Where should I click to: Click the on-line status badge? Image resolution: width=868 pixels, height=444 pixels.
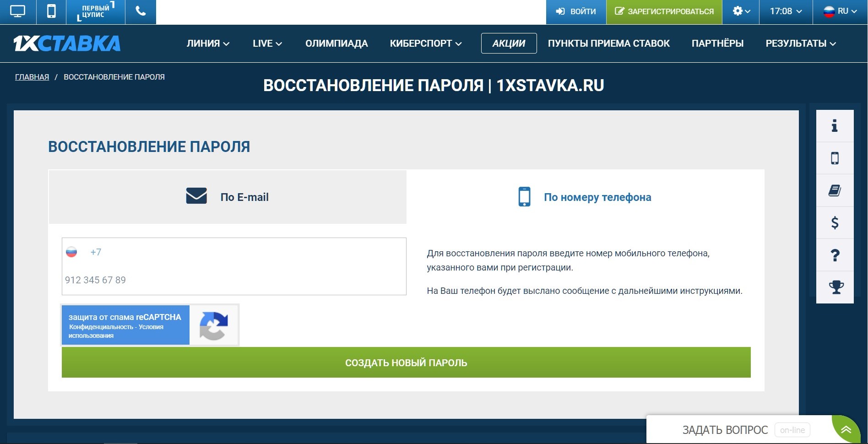(792, 430)
